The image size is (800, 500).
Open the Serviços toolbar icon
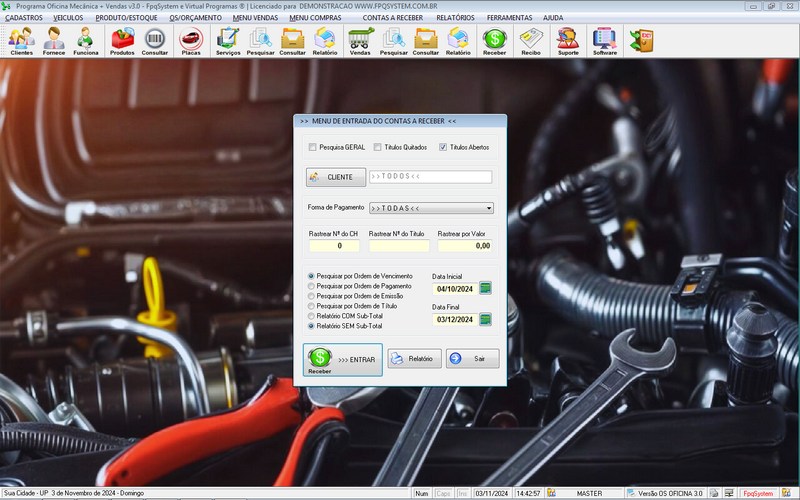pos(228,40)
